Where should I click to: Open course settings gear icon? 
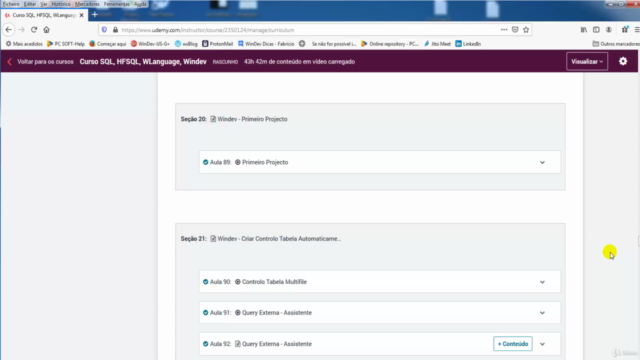tap(623, 61)
